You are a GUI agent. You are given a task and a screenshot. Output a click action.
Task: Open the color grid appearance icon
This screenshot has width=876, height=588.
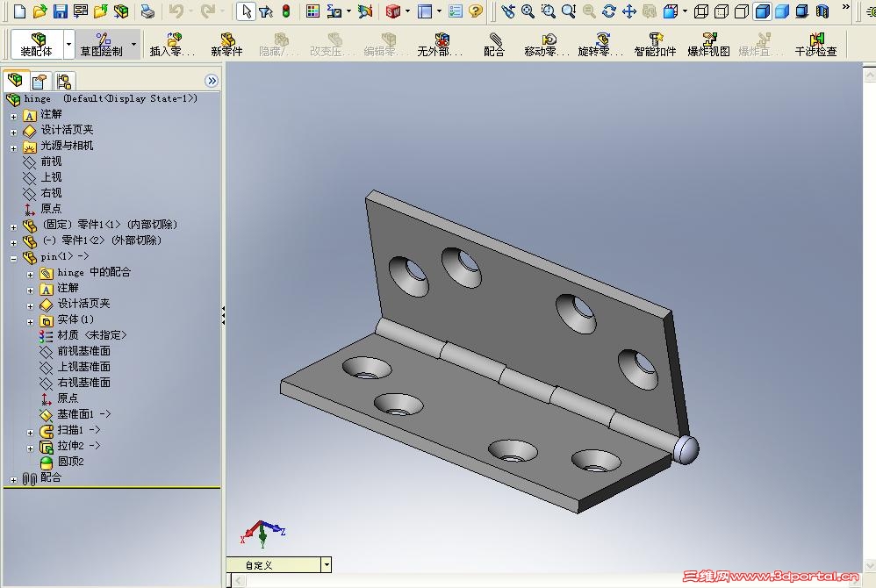pos(312,11)
